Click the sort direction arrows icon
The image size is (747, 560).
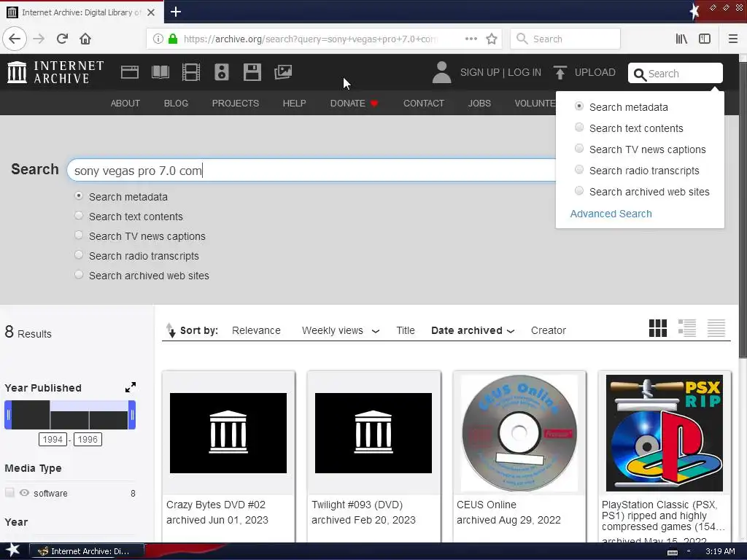pos(171,330)
